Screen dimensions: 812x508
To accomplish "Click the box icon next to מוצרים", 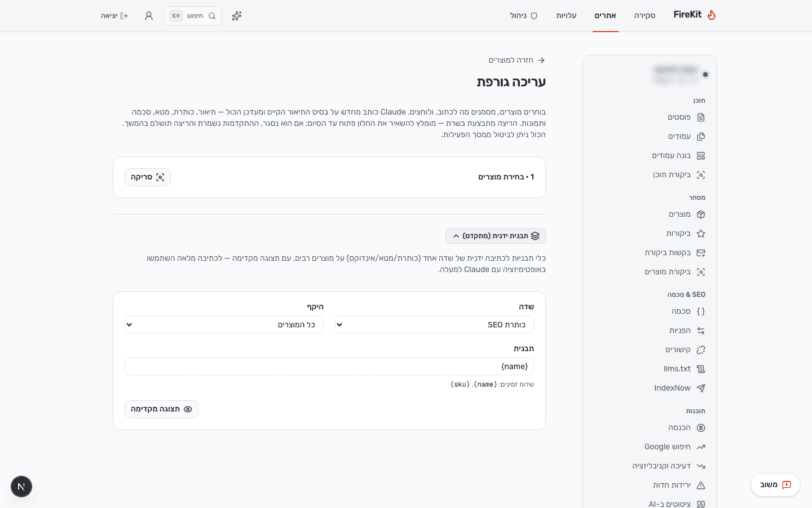I will tap(701, 214).
